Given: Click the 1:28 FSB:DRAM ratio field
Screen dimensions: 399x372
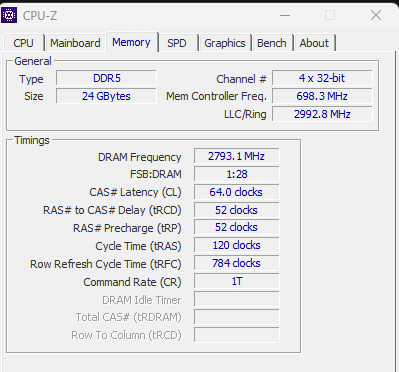Looking at the screenshot, I should pos(237,174).
